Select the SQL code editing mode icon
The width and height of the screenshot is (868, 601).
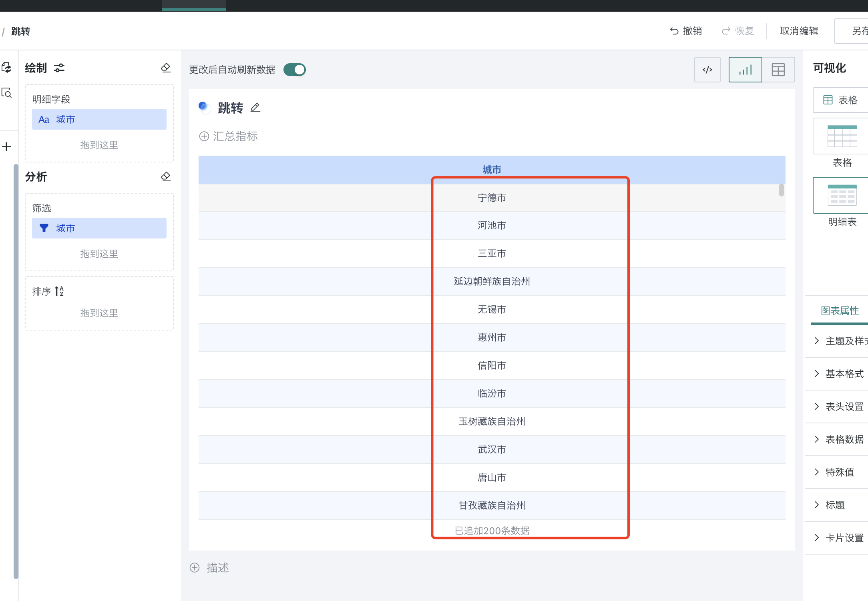707,69
